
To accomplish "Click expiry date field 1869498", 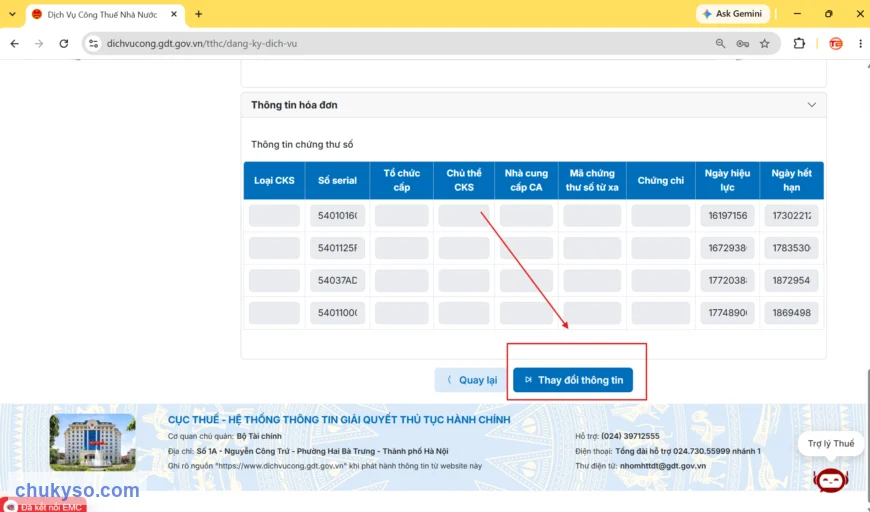I will (791, 313).
